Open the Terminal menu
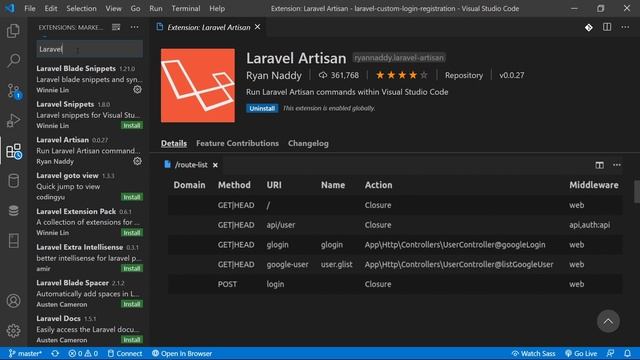 click(x=186, y=8)
